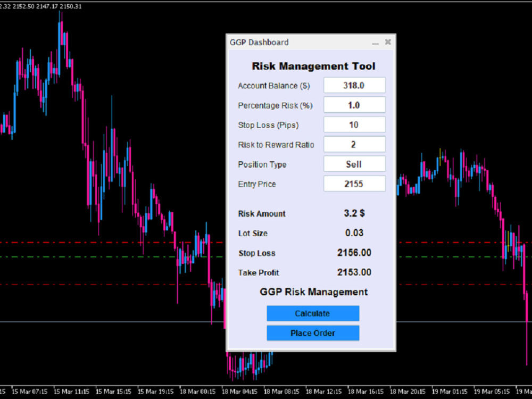
Task: Toggle the Position Type field showing Sell
Action: point(354,164)
